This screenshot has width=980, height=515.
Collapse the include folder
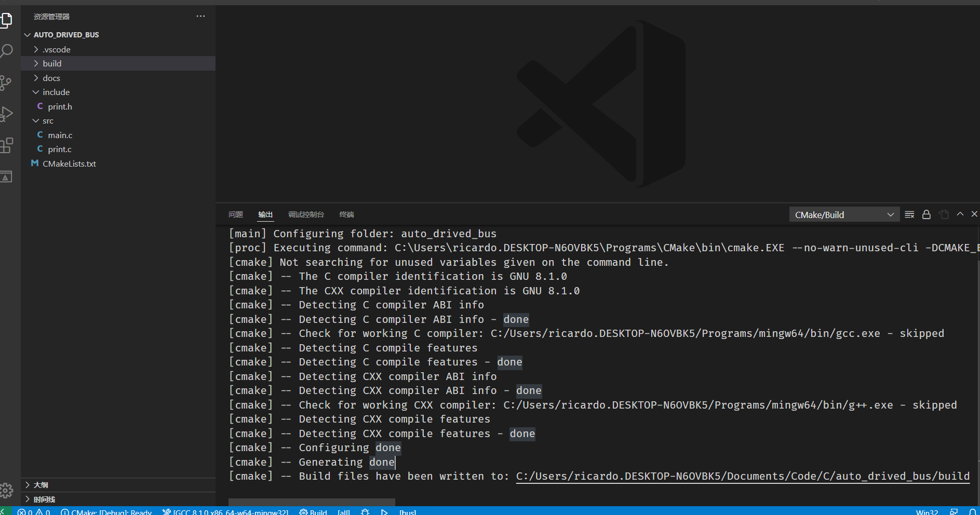[x=56, y=92]
